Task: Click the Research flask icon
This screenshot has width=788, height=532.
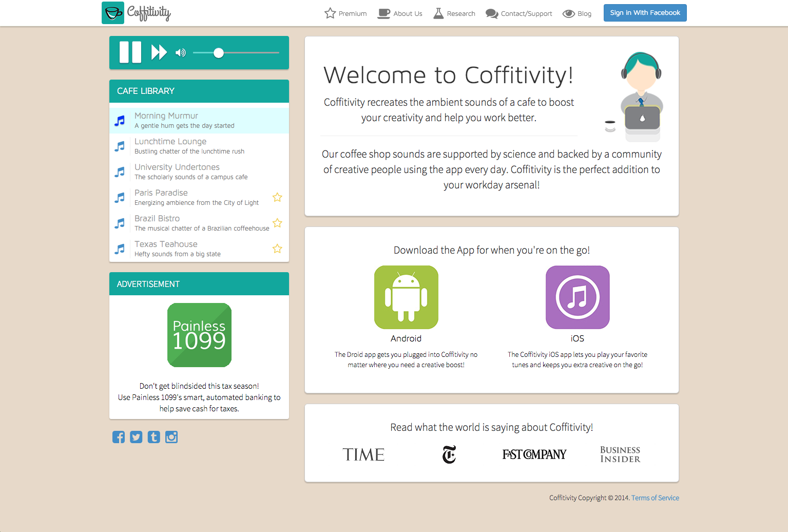Action: 438,13
